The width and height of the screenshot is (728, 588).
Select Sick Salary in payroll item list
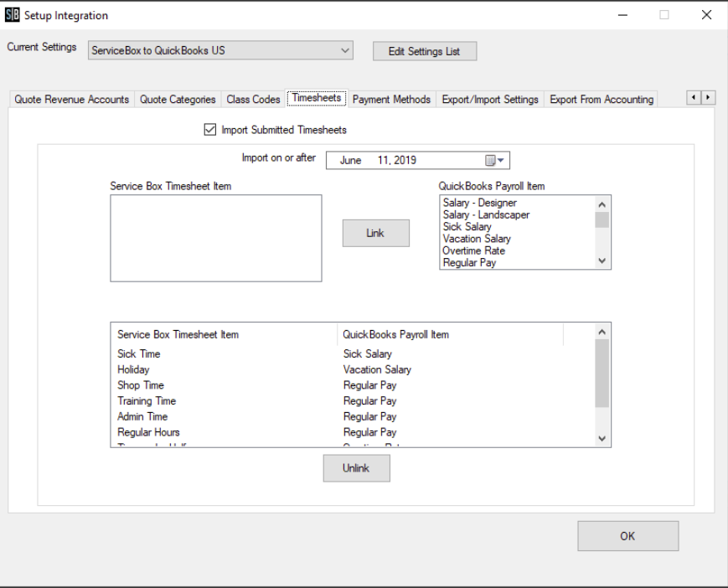467,227
